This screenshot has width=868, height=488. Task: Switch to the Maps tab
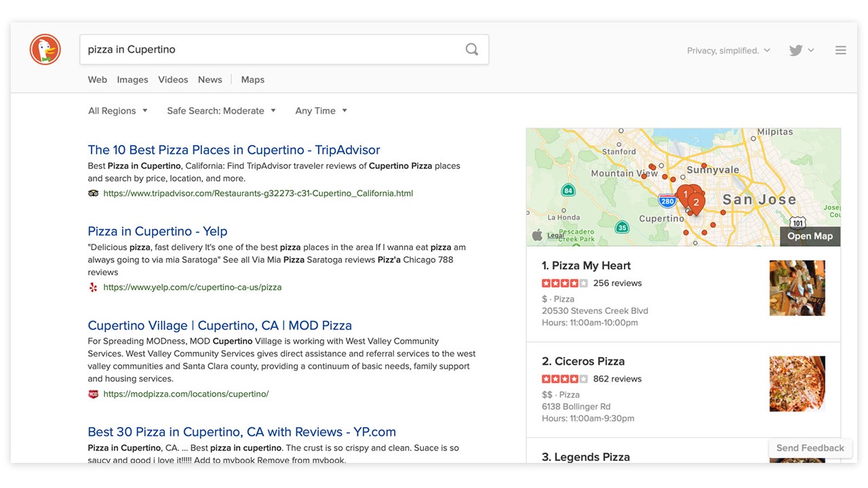coord(252,80)
